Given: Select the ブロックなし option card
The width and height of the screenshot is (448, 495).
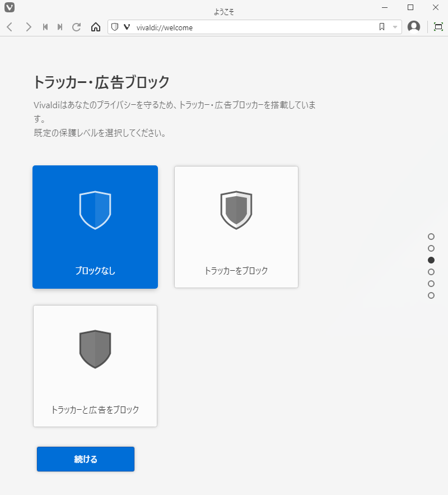Looking at the screenshot, I should click(x=95, y=227).
